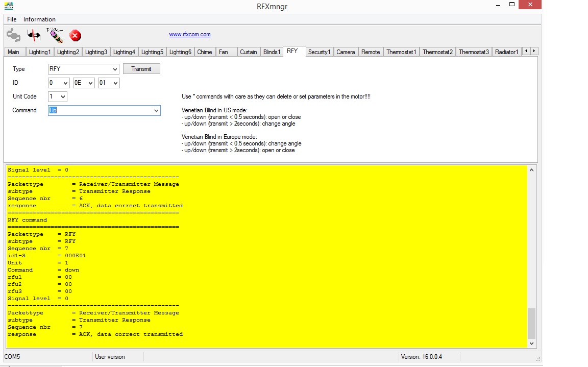Click the clear log eraser icon
Image resolution: width=588 pixels, height=367 pixels.
[55, 35]
